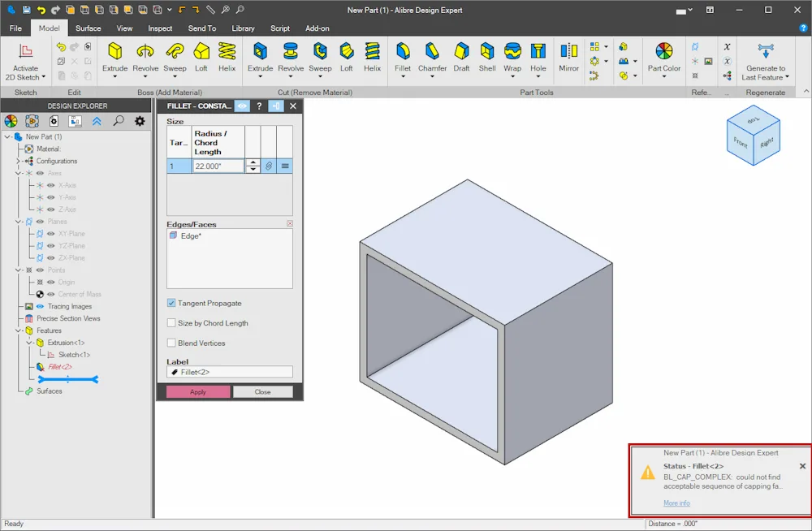Dismiss the Fillet<2> status notification

pyautogui.click(x=803, y=466)
